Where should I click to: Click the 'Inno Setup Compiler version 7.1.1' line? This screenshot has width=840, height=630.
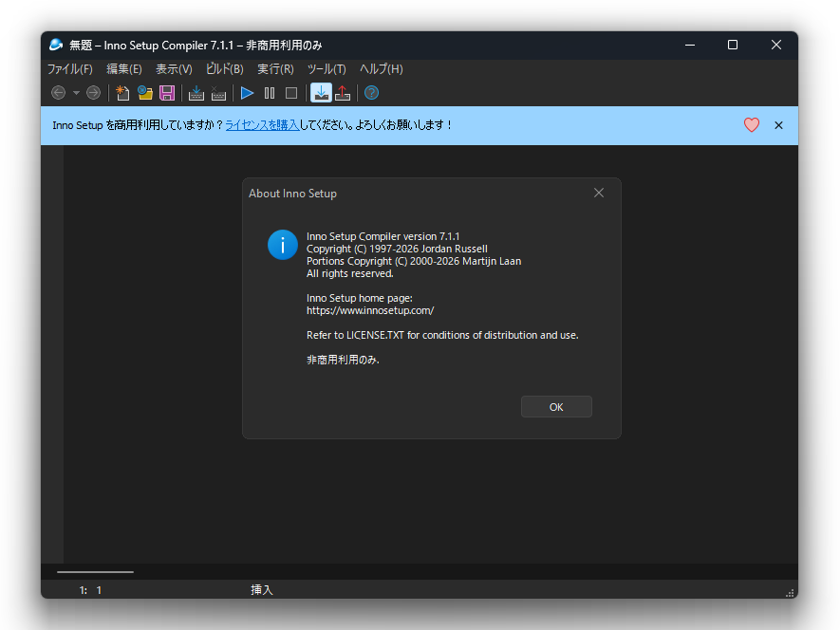tap(383, 236)
